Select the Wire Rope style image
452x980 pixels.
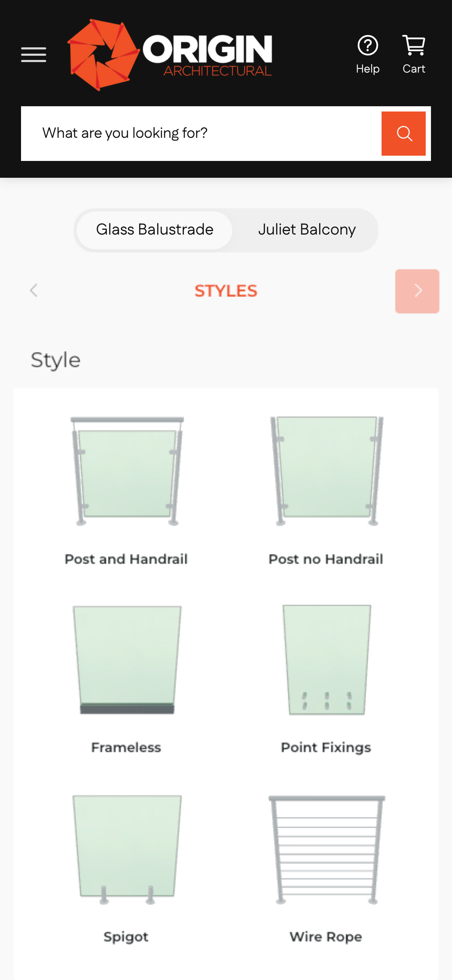tap(326, 849)
